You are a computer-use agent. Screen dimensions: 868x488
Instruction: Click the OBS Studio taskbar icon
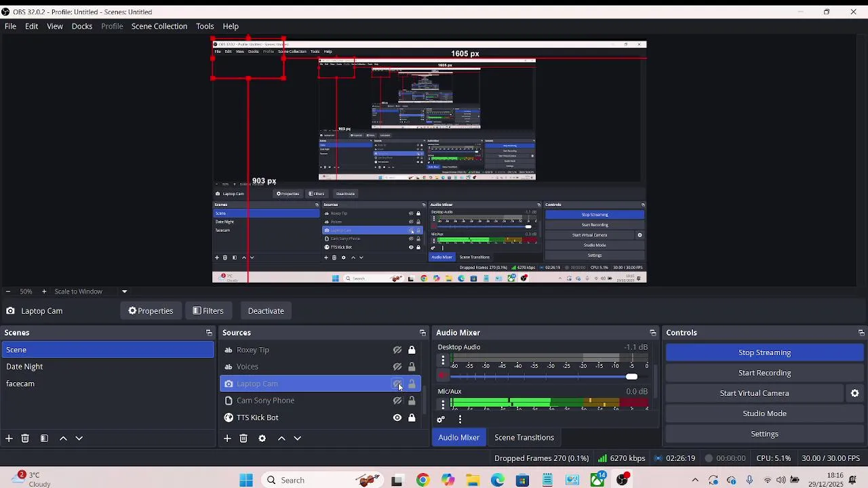tap(623, 480)
